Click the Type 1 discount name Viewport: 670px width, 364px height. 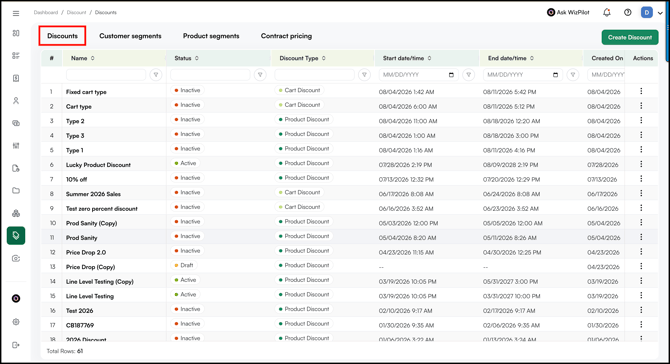75,150
